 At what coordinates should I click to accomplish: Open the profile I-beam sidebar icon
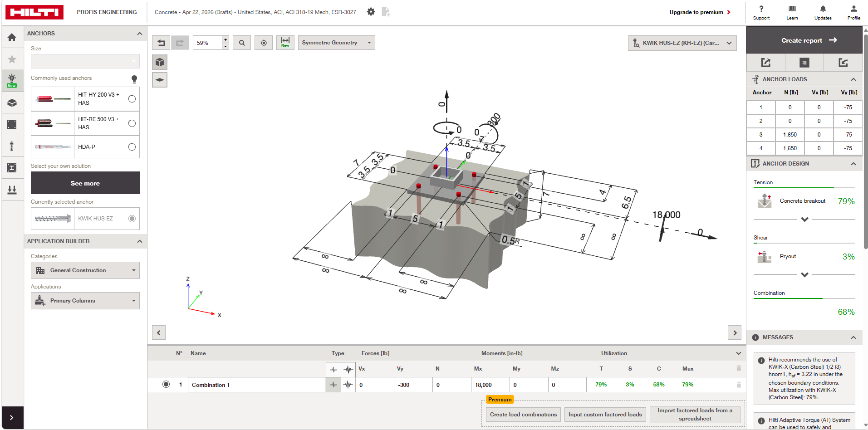[12, 168]
